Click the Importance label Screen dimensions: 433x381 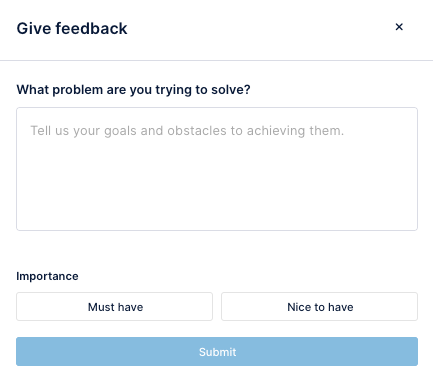click(47, 276)
